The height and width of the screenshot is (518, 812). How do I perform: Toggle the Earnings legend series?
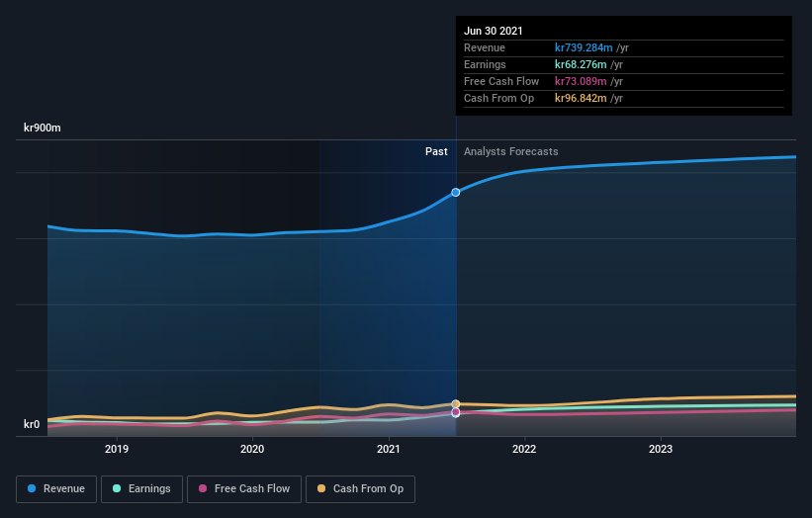[141, 489]
